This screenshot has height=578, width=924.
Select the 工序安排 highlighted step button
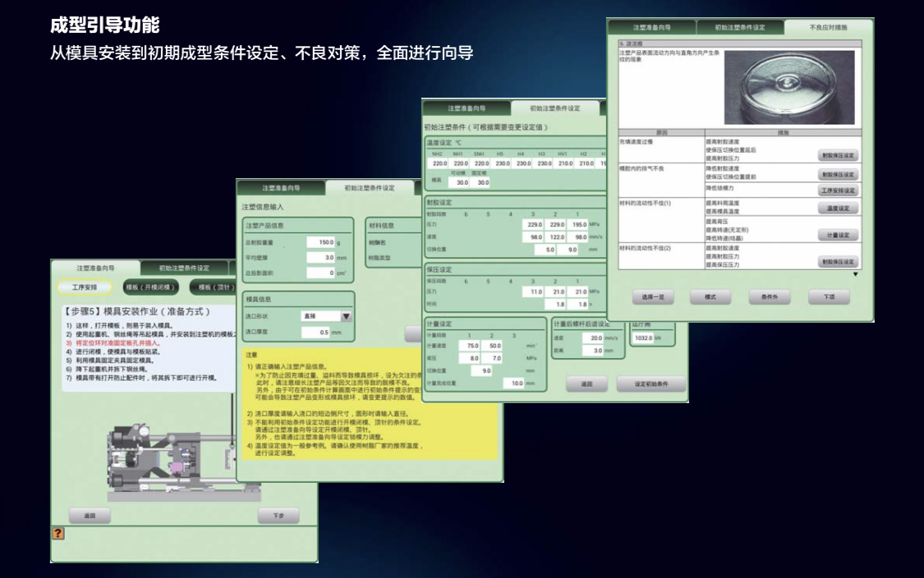pyautogui.click(x=84, y=287)
